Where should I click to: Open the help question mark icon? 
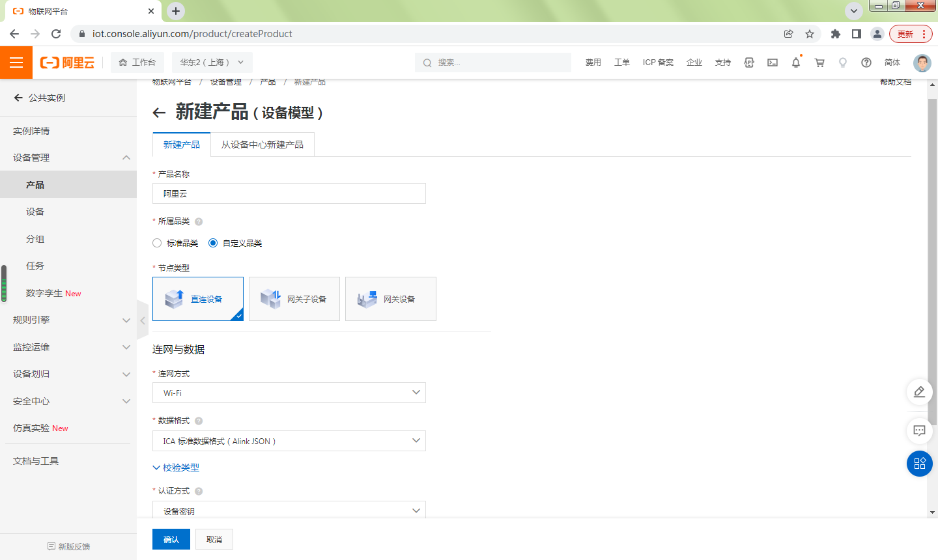coord(866,63)
